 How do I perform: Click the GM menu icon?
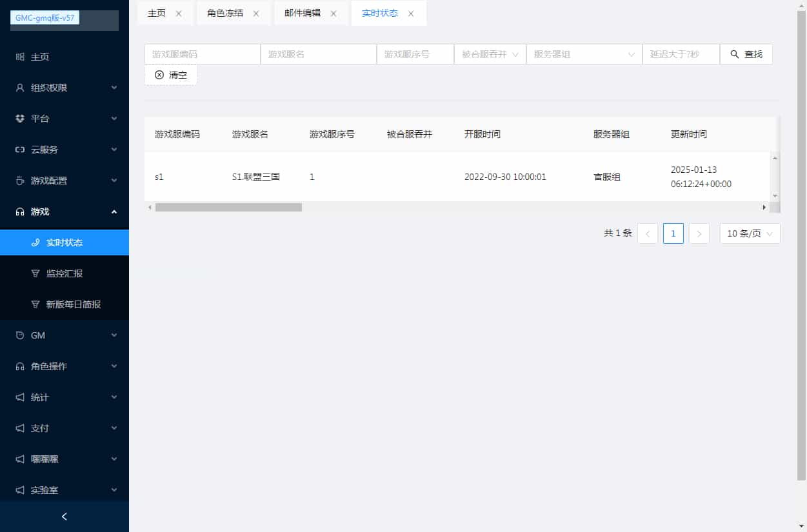click(20, 335)
